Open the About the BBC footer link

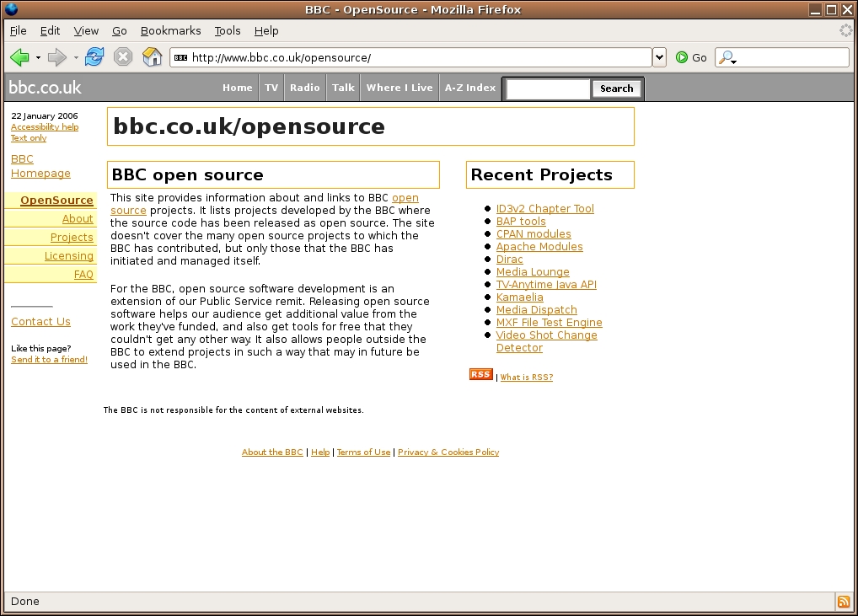point(272,452)
